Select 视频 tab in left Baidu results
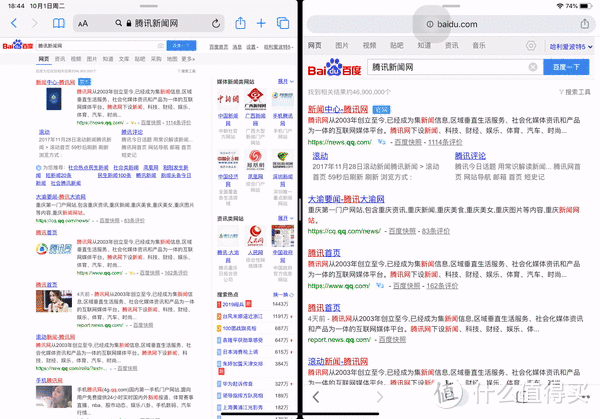The height and width of the screenshot is (419, 600). 76,59
